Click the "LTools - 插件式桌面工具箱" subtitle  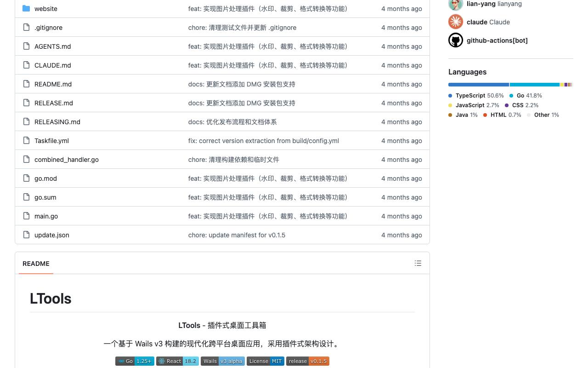point(222,325)
